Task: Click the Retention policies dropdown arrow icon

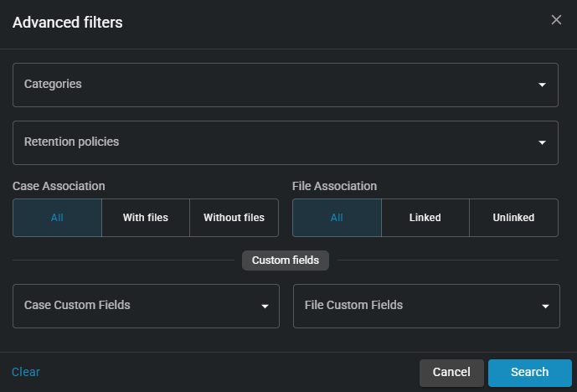Action: pyautogui.click(x=542, y=142)
